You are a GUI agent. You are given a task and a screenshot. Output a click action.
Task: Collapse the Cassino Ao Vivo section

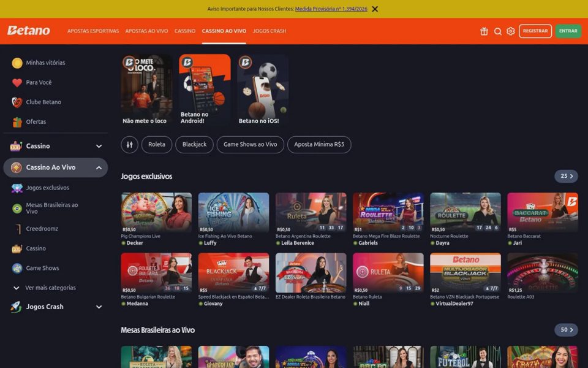coord(99,167)
